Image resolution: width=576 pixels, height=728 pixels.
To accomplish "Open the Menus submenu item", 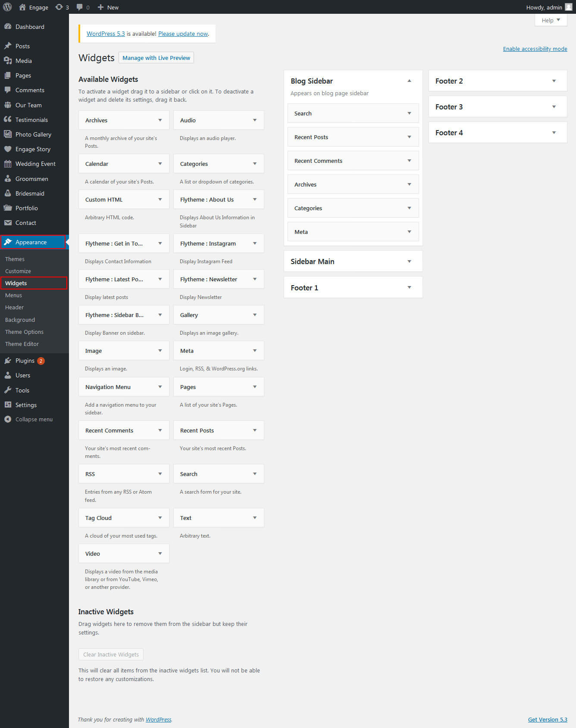I will [13, 295].
